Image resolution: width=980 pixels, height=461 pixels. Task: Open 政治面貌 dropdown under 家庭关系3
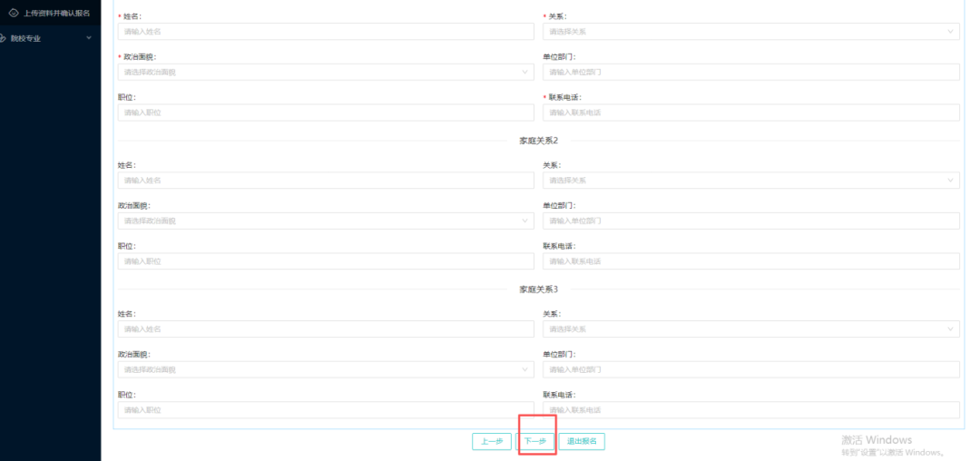pyautogui.click(x=325, y=369)
